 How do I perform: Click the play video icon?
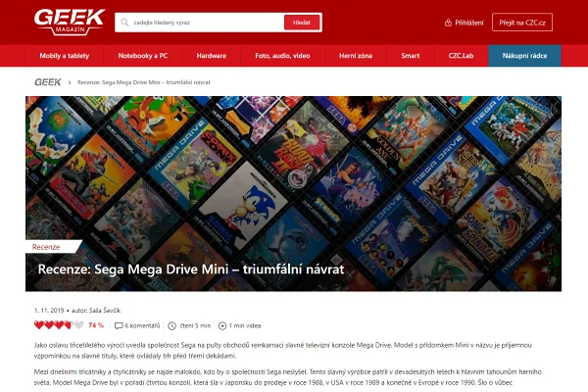[x=222, y=325]
